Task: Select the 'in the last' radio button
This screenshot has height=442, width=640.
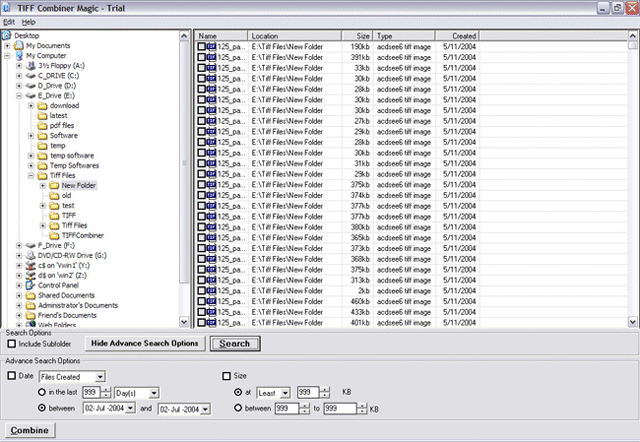Action: (x=42, y=392)
